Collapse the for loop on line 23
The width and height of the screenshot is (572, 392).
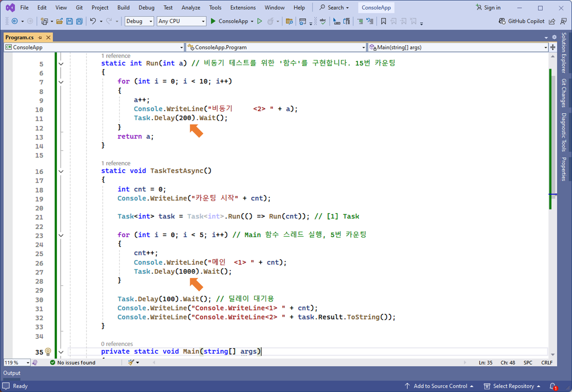61,236
